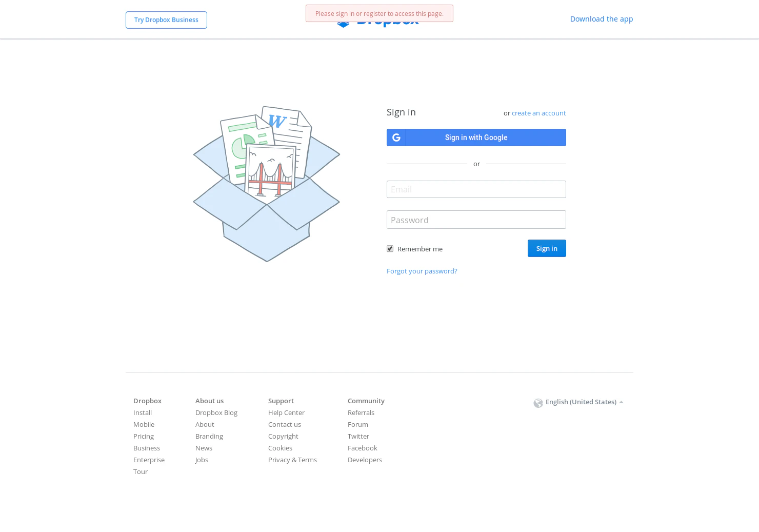Open the Cookies footer link
The height and width of the screenshot is (532, 759).
pyautogui.click(x=280, y=448)
